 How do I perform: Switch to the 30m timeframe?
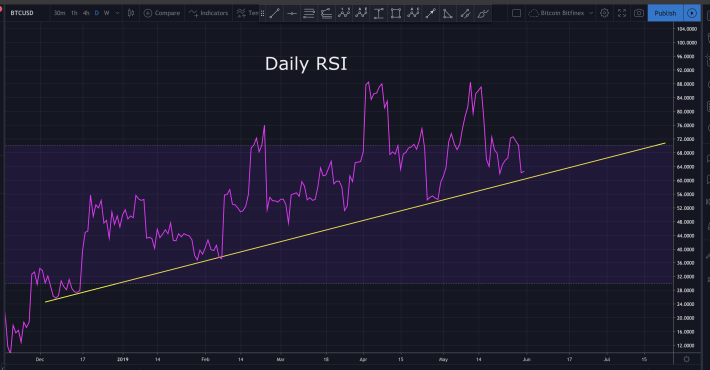59,13
